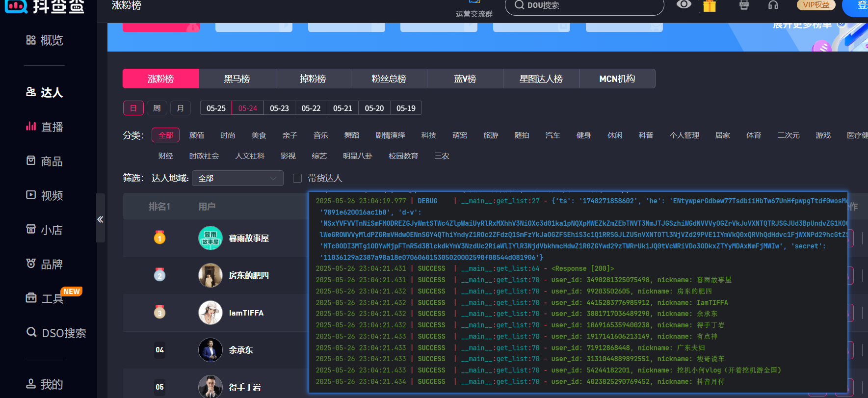The height and width of the screenshot is (398, 868).
Task: Filter by 二次元 category
Action: click(789, 135)
